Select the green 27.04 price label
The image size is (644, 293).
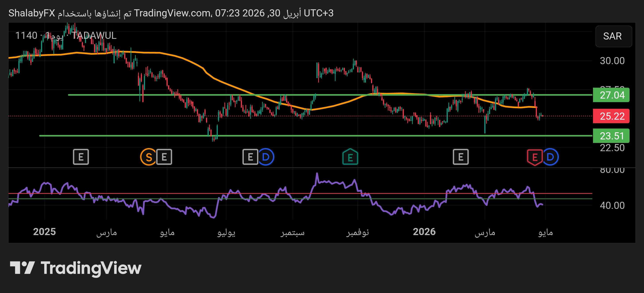click(611, 95)
